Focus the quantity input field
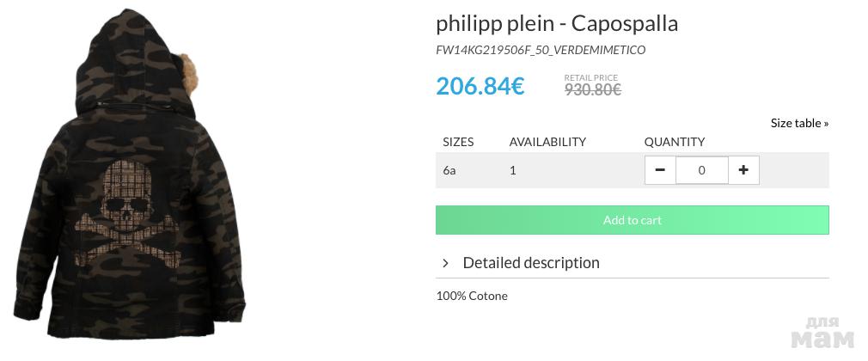Screen dimensions: 868x361 click(x=701, y=170)
